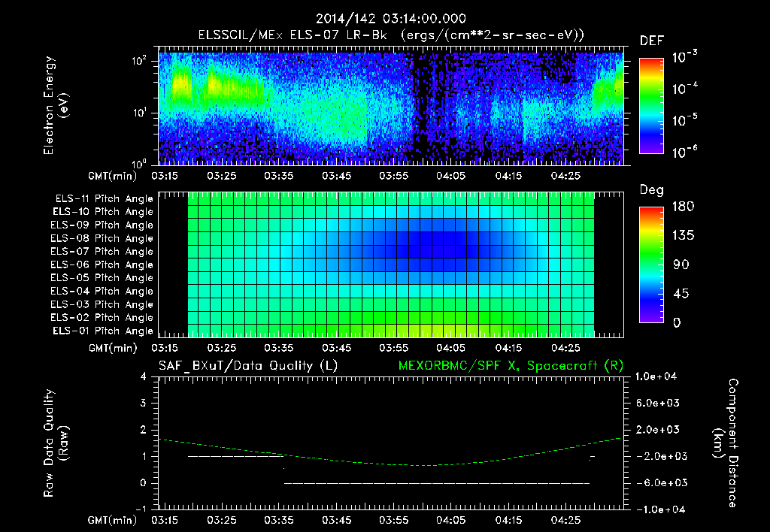Click the 10^0 tick on electron energy axis

[x=139, y=165]
